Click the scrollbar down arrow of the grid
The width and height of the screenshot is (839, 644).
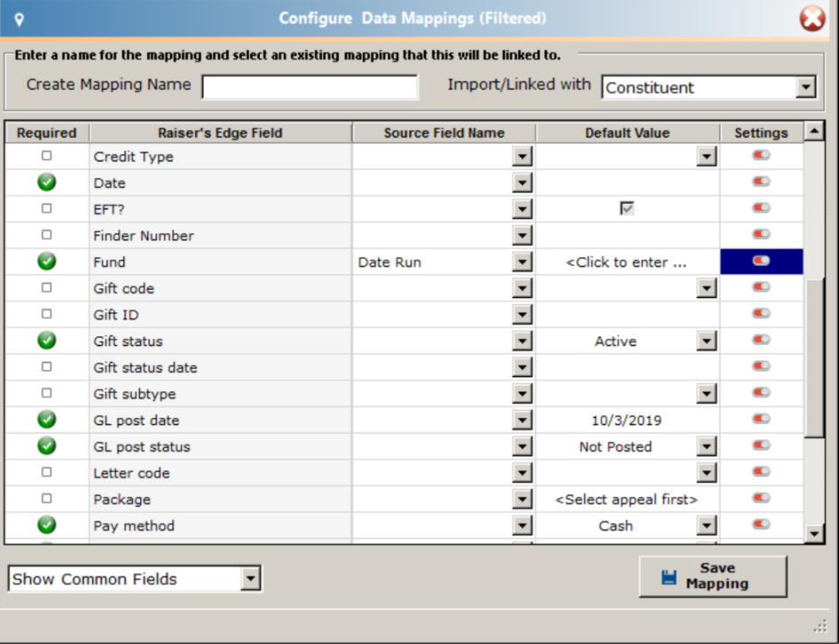pyautogui.click(x=814, y=533)
